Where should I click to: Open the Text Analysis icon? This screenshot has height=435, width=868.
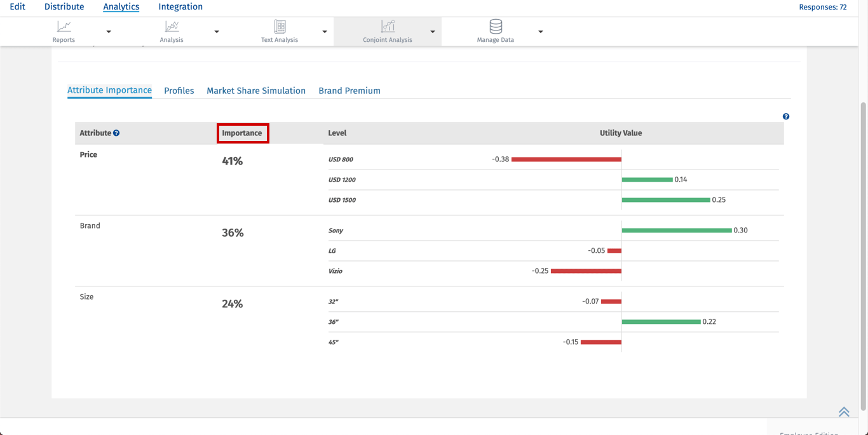point(280,27)
